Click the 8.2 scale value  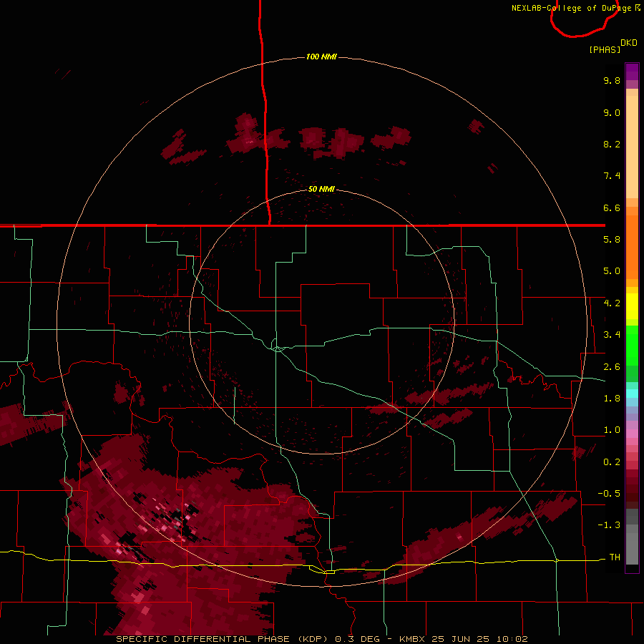[x=612, y=144]
